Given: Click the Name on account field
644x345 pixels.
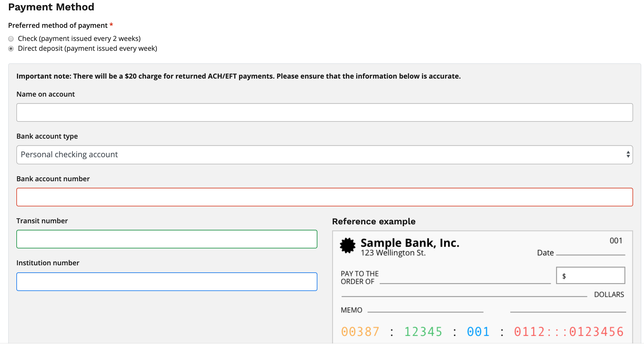Looking at the screenshot, I should tap(324, 112).
